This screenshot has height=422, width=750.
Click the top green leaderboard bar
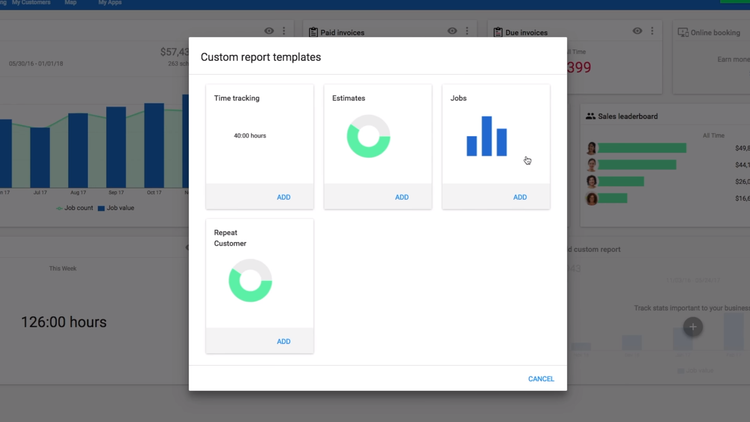[x=642, y=148]
